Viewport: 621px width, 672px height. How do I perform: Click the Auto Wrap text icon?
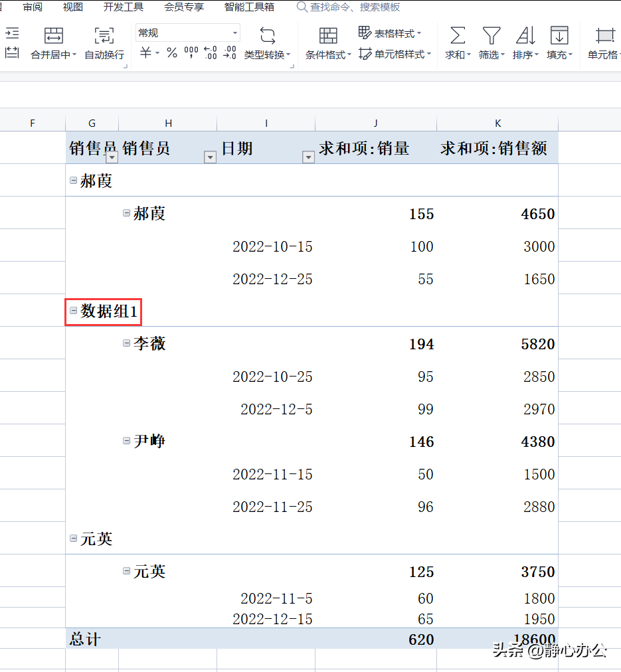pyautogui.click(x=104, y=35)
